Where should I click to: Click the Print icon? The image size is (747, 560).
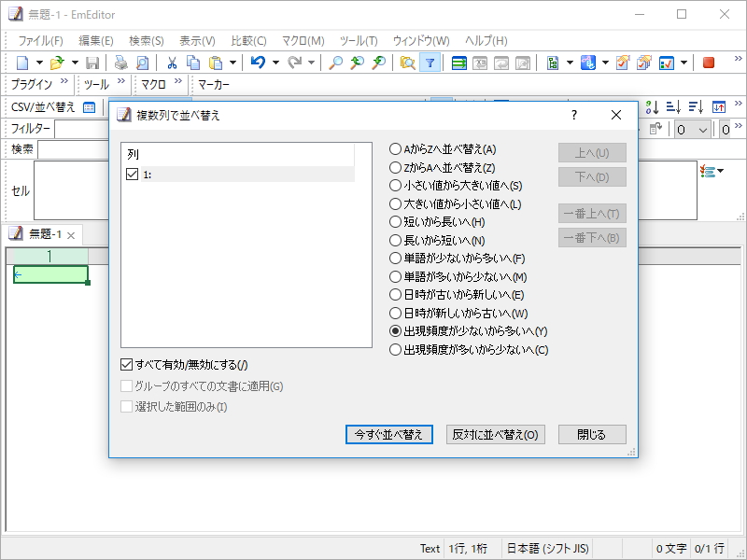[120, 63]
